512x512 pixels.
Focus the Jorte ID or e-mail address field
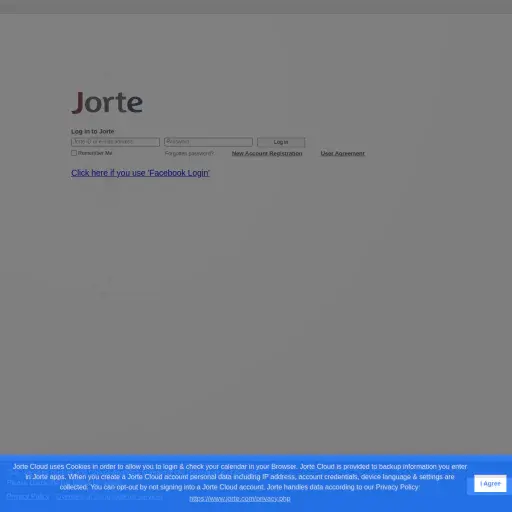coord(115,142)
